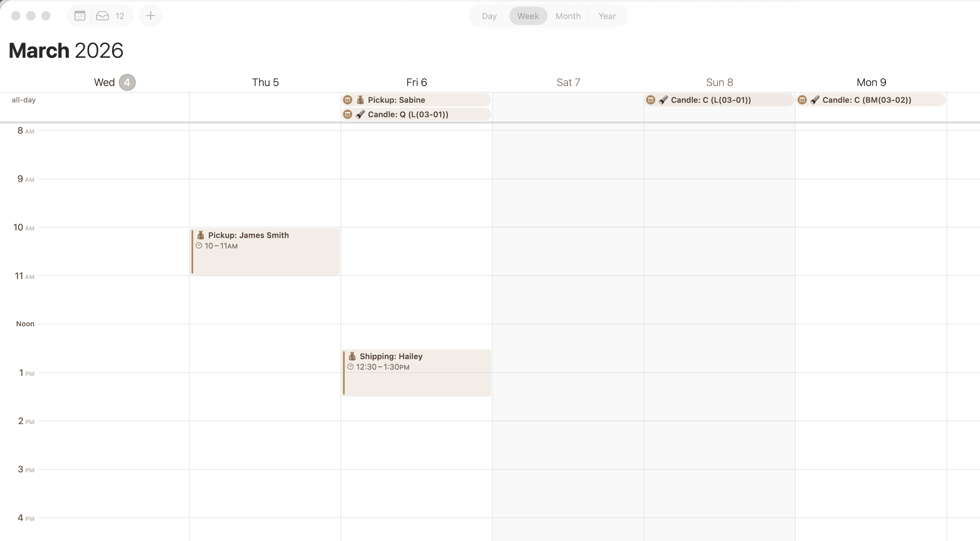Open the Shipping: Hailey event
Image resolution: width=980 pixels, height=541 pixels.
[x=416, y=372]
